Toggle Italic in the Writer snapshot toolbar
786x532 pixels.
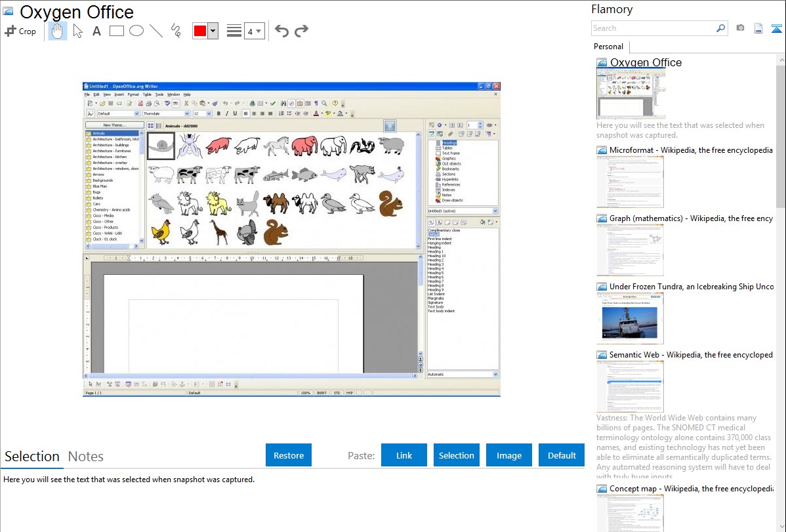[226, 114]
